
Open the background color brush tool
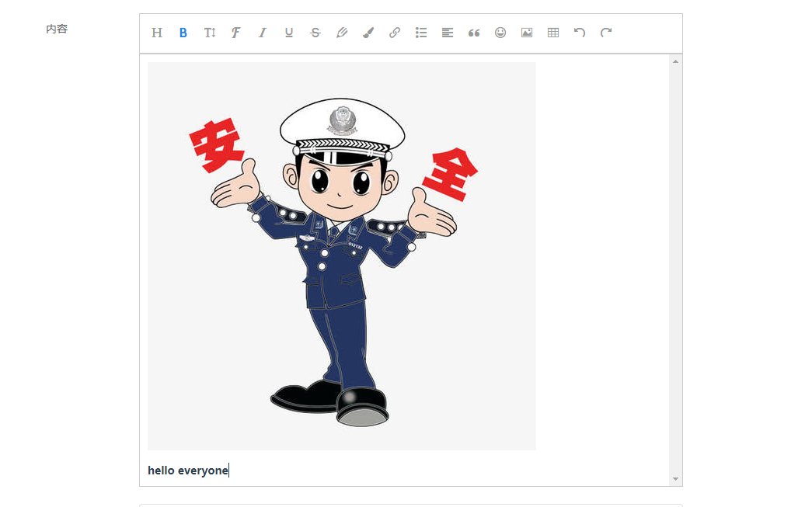pyautogui.click(x=368, y=33)
